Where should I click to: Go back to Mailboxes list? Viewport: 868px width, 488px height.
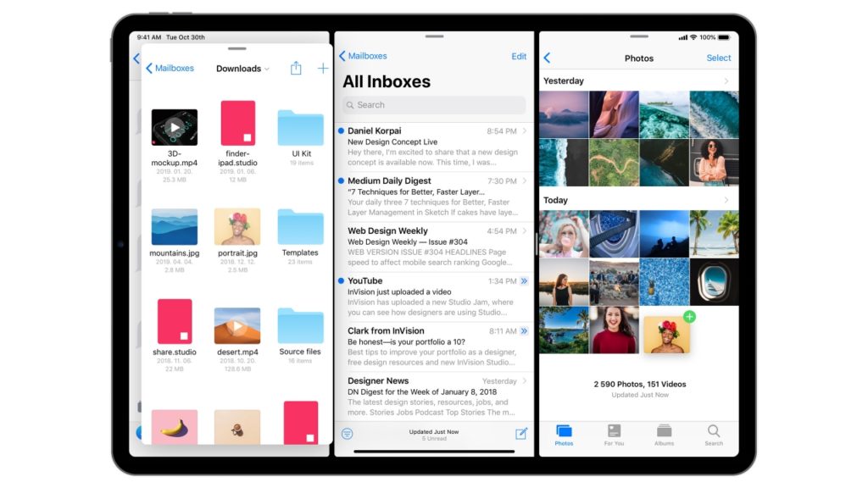pos(364,56)
